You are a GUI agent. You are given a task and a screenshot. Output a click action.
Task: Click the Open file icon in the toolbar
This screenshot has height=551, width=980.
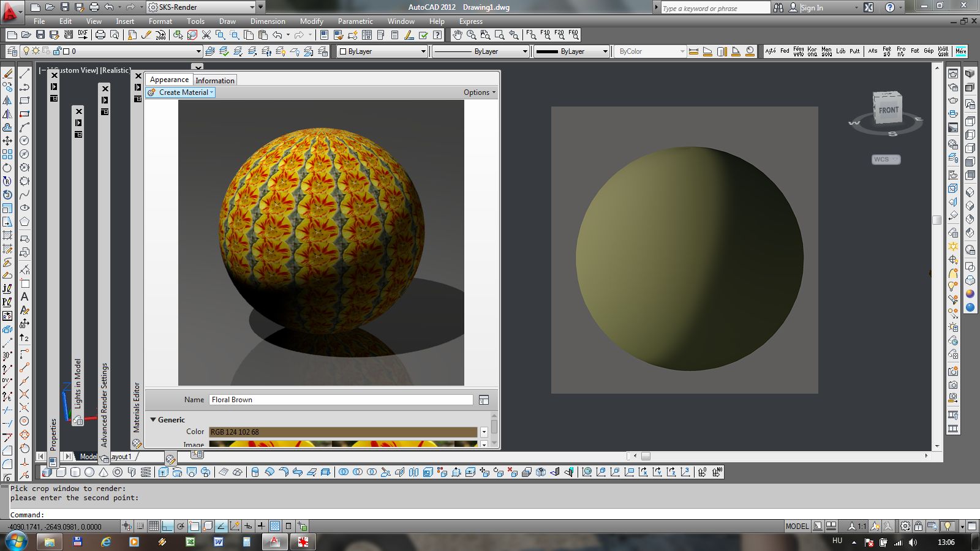pyautogui.click(x=26, y=35)
